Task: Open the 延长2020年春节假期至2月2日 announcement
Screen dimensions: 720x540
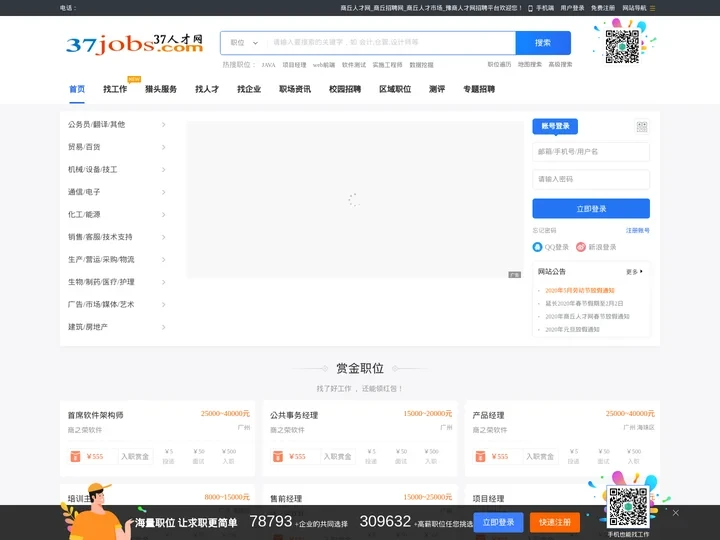Action: coord(584,304)
